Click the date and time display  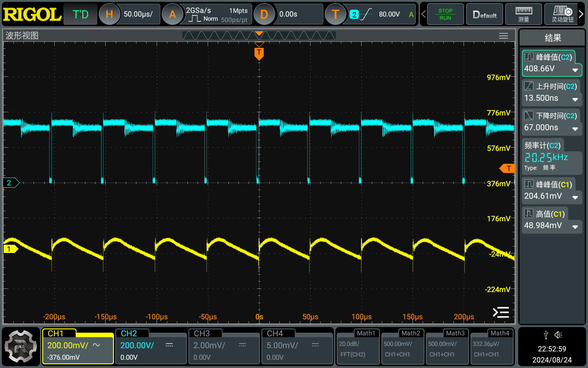coord(552,354)
